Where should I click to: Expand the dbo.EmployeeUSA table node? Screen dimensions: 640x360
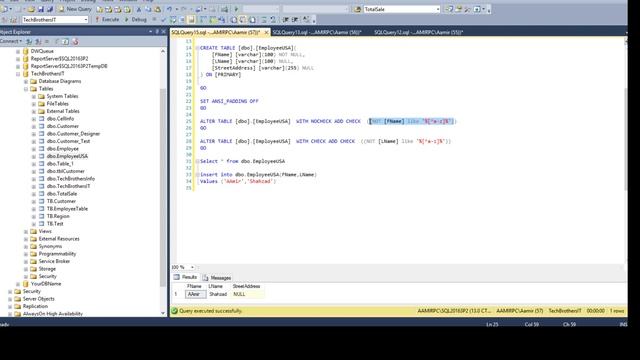(34, 156)
